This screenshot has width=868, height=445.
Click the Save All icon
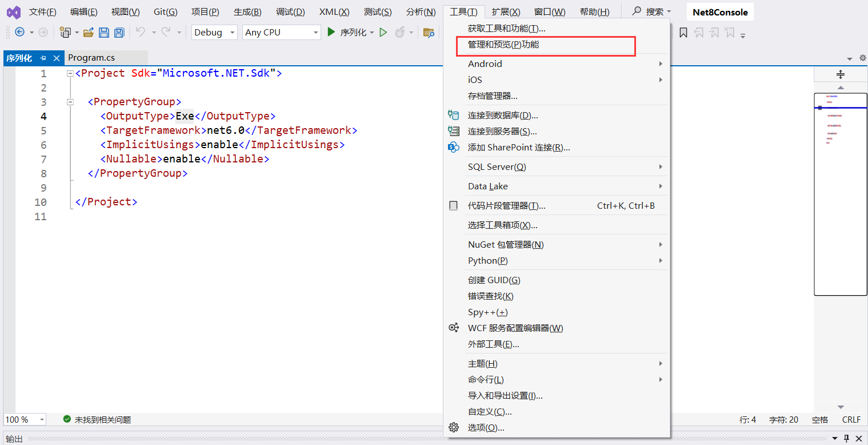pyautogui.click(x=119, y=33)
